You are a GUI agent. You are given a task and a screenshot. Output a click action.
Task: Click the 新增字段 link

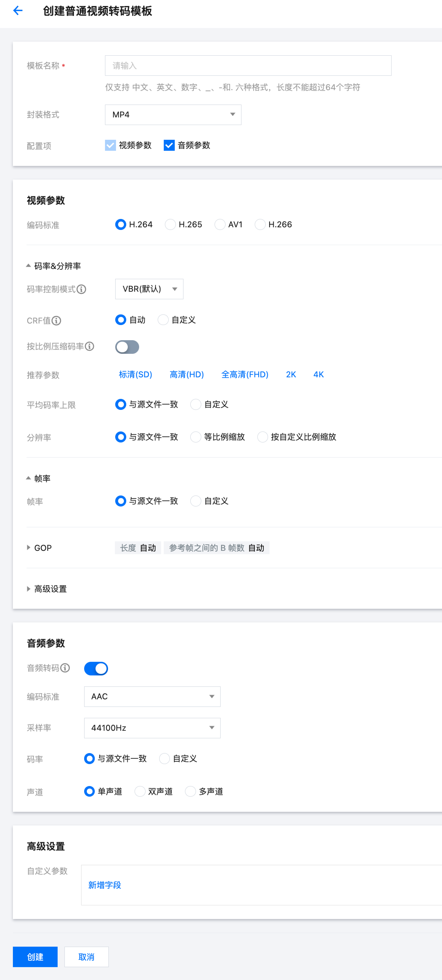(x=105, y=885)
